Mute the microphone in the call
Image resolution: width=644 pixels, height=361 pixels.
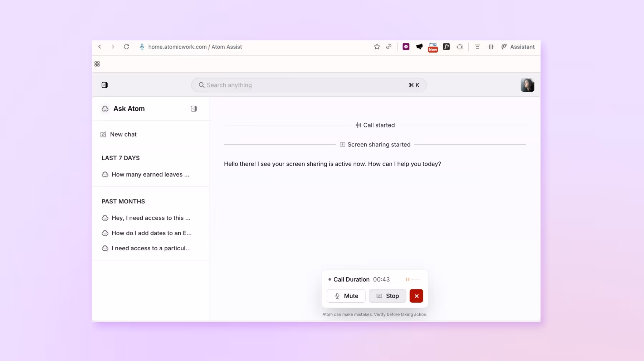[x=346, y=296]
